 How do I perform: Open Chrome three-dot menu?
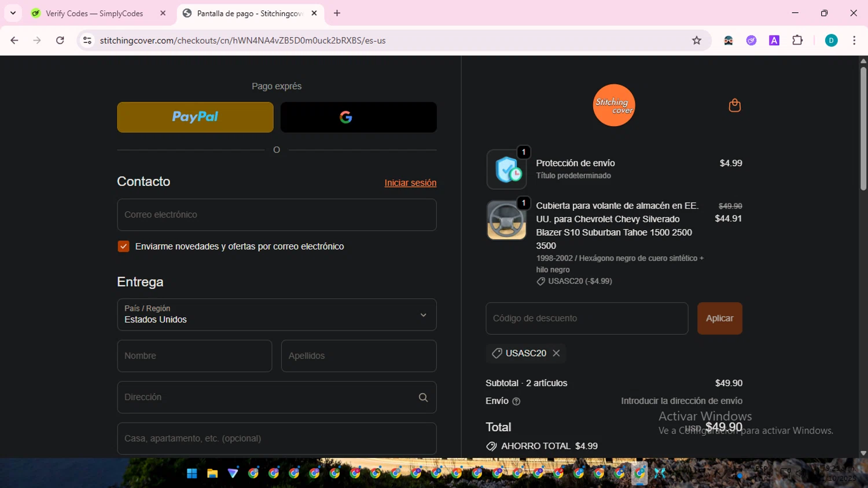pos(854,41)
